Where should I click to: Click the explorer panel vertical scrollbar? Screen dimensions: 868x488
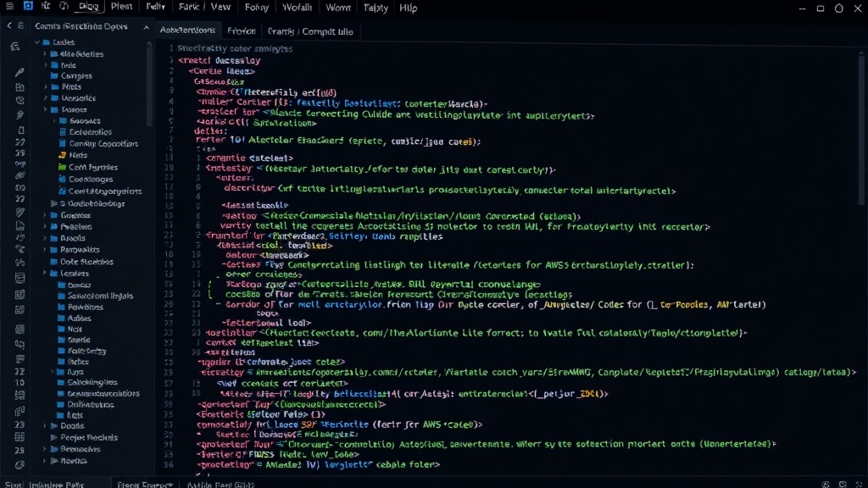click(149, 86)
